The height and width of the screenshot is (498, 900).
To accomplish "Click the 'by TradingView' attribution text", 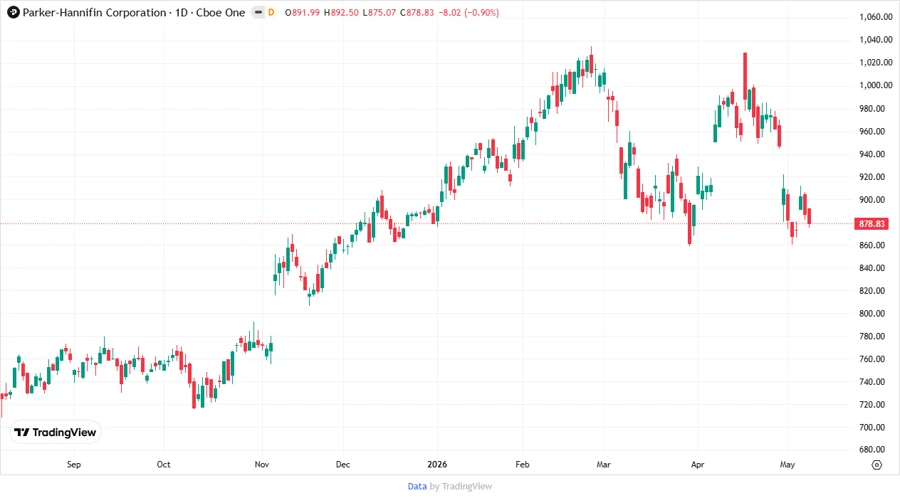I will tap(461, 486).
